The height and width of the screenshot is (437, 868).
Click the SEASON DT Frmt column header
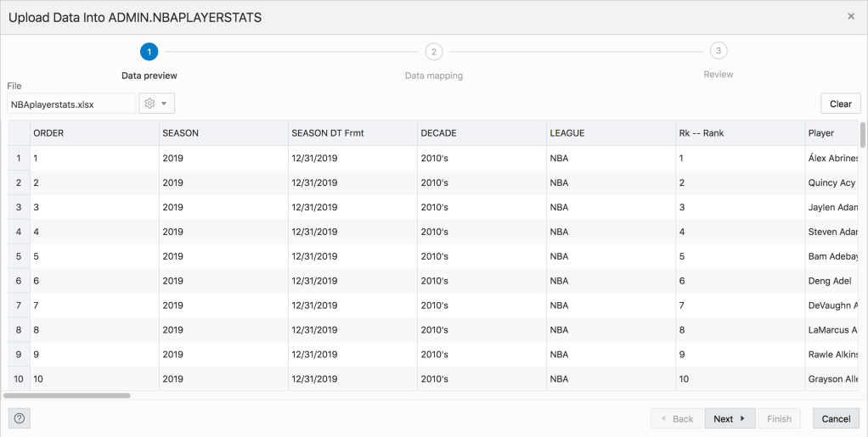pyautogui.click(x=352, y=133)
